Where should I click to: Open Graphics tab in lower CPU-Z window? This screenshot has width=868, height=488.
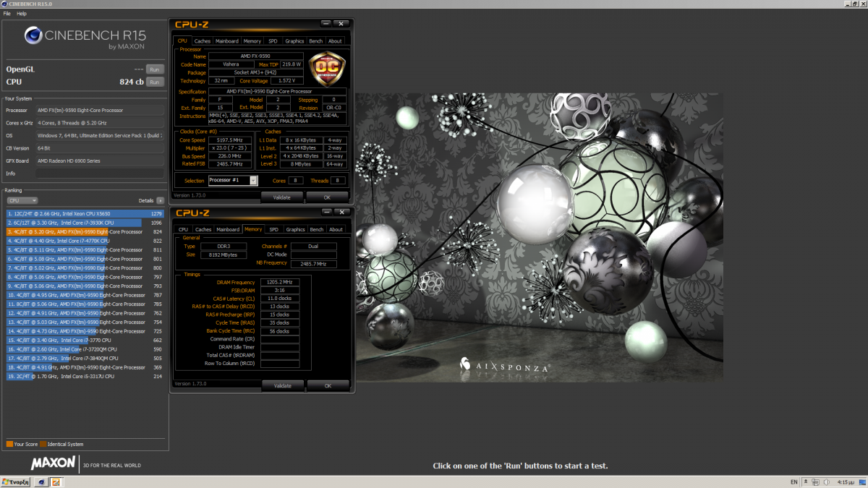tap(295, 229)
